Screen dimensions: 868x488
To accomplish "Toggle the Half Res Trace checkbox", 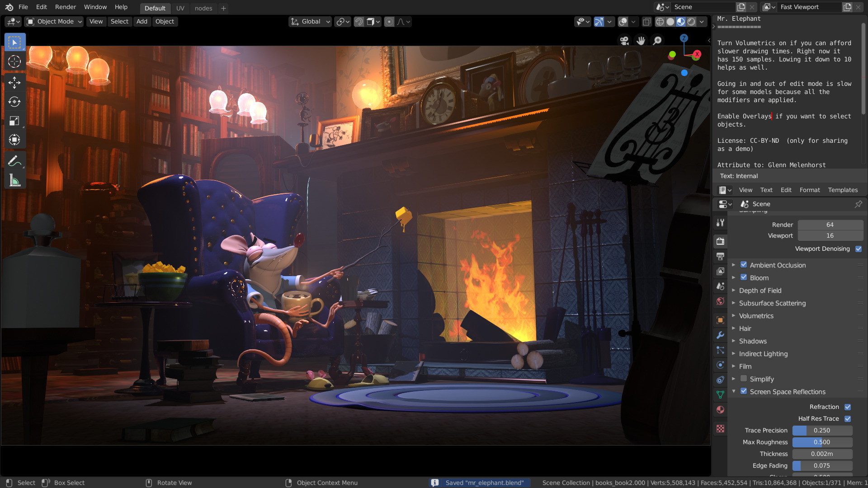I will [848, 419].
